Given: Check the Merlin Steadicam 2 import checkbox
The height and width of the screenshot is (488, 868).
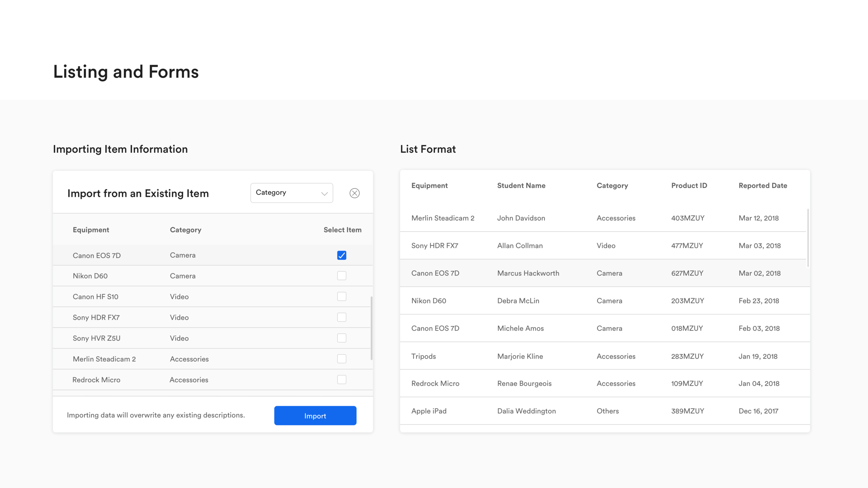Looking at the screenshot, I should 342,359.
